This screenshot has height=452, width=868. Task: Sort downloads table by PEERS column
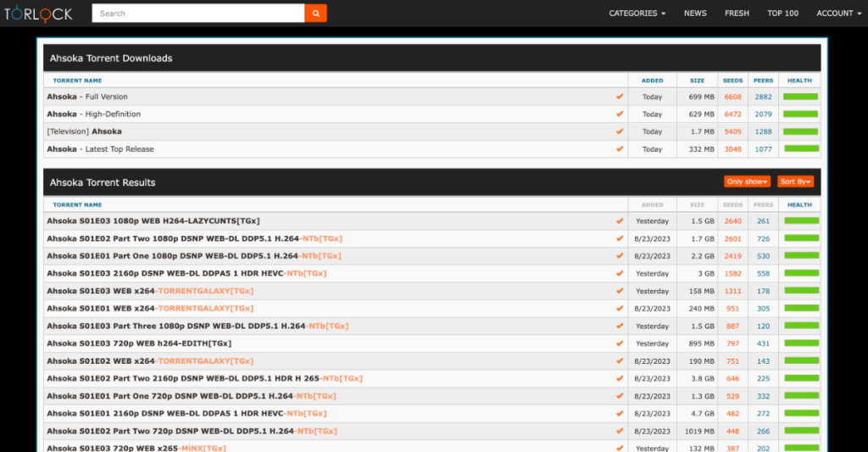tap(764, 81)
